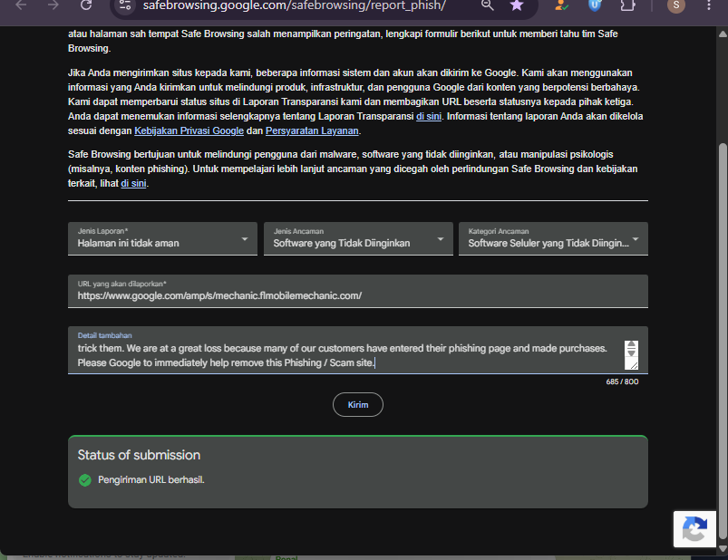Viewport: 728px width, 560px height.
Task: Click the Kirim submit button
Action: [x=358, y=404]
